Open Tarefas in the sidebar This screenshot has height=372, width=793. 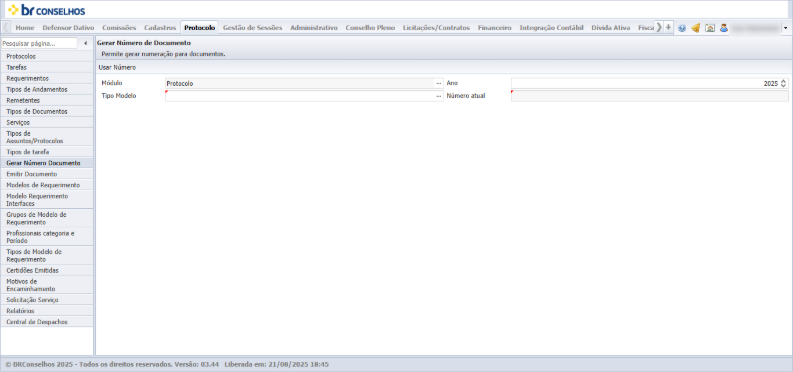[x=47, y=67]
